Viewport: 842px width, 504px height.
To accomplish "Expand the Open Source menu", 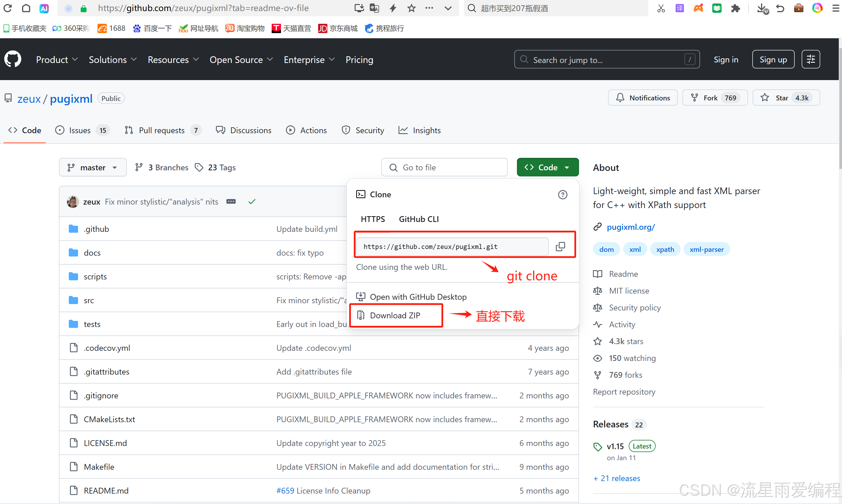I will pos(241,60).
